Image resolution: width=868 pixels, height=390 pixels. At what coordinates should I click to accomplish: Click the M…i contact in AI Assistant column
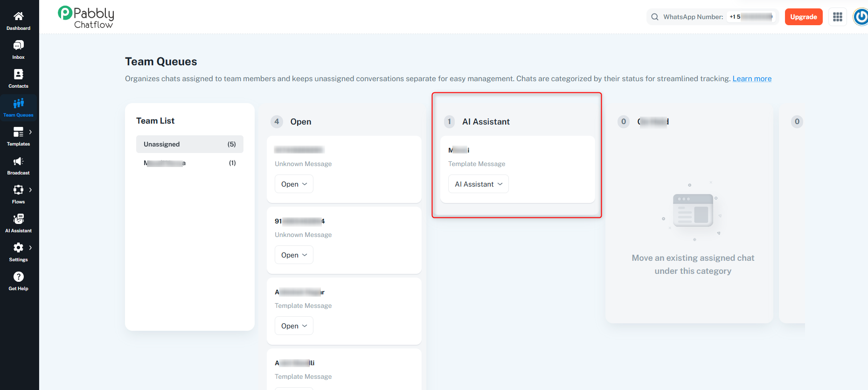pos(459,150)
